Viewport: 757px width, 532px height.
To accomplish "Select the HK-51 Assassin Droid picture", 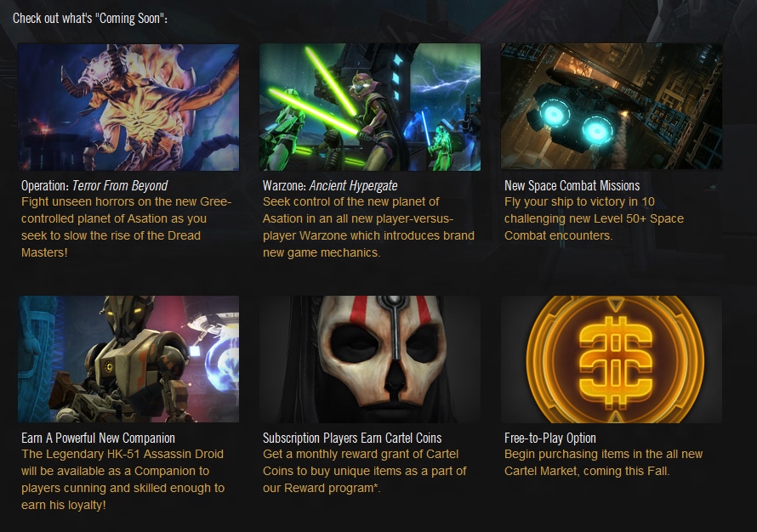I will click(x=128, y=359).
